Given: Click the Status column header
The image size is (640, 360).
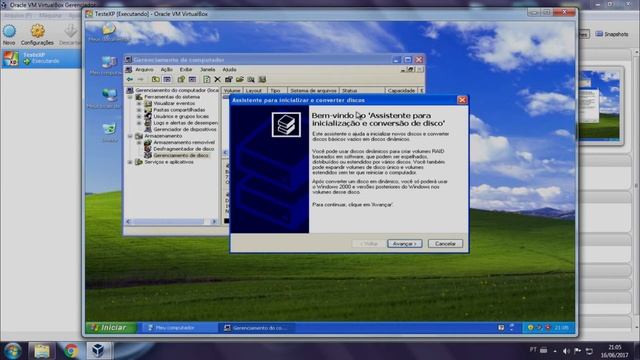Looking at the screenshot, I should (362, 91).
